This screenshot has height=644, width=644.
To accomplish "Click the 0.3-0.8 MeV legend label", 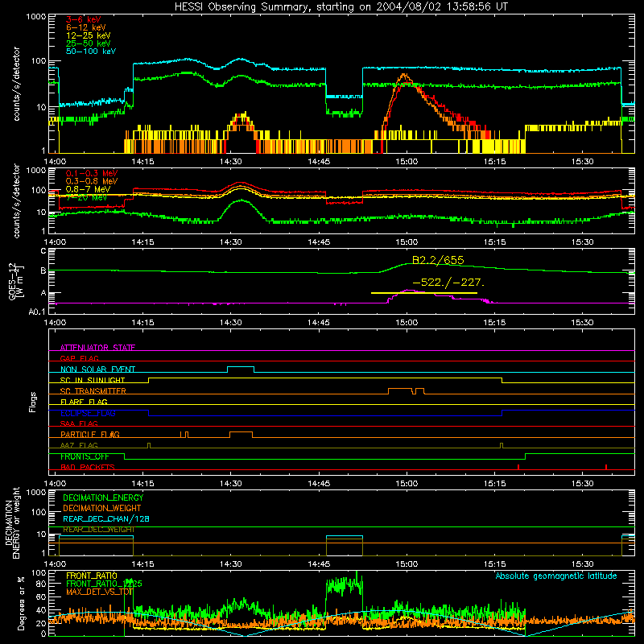I will pyautogui.click(x=92, y=181).
